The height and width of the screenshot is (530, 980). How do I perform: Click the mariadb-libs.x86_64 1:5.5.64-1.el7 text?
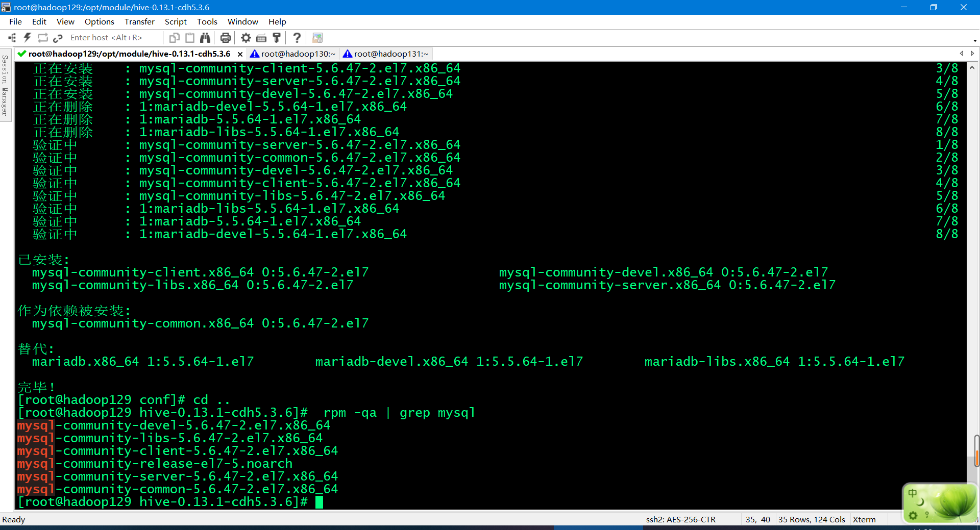tap(774, 362)
